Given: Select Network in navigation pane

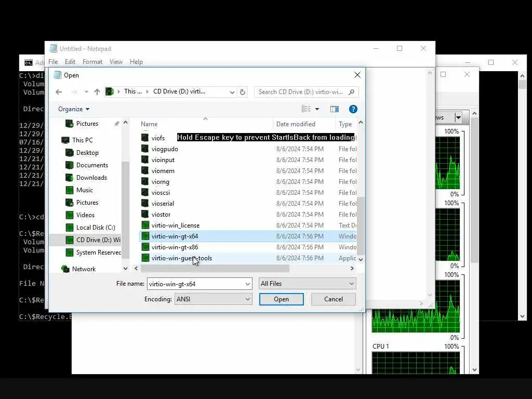Looking at the screenshot, I should (x=84, y=269).
